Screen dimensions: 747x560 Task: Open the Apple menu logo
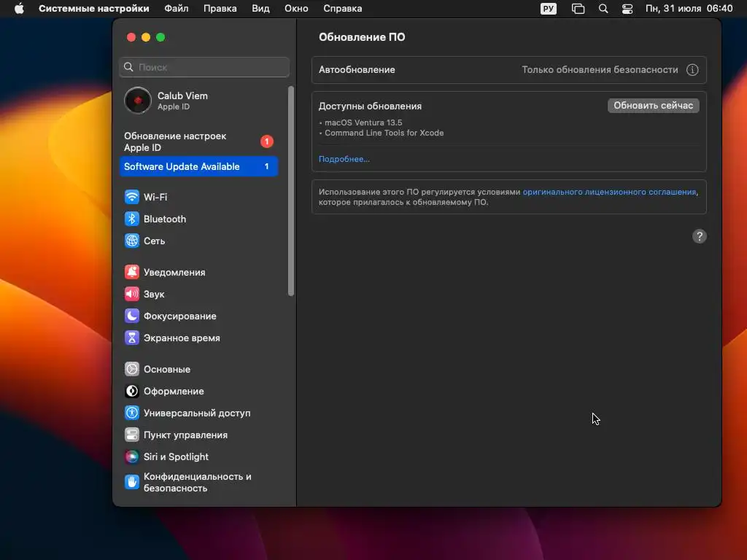(19, 9)
